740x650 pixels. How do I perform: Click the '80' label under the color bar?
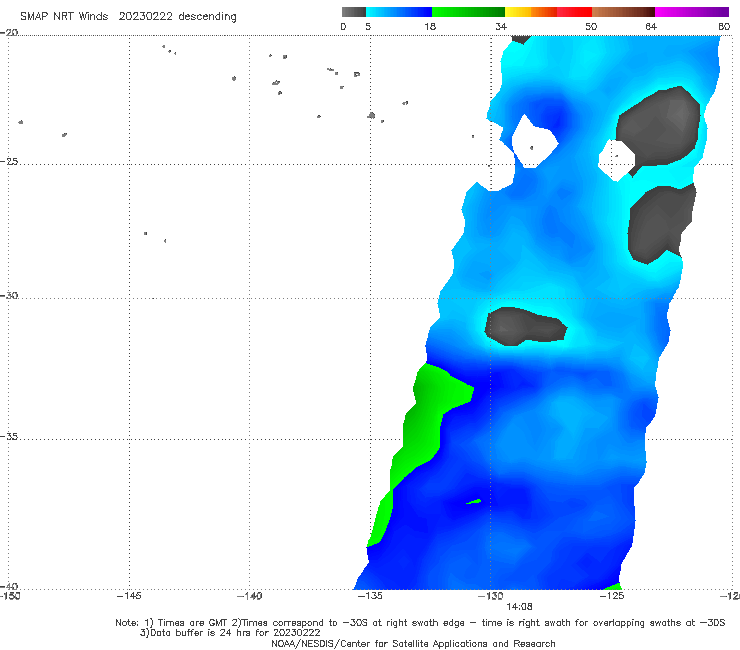click(x=724, y=27)
